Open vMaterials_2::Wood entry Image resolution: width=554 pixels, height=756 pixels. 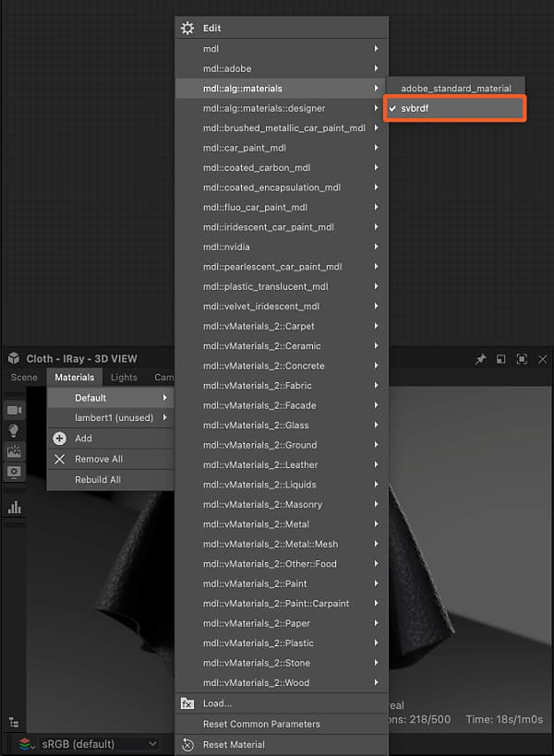282,683
